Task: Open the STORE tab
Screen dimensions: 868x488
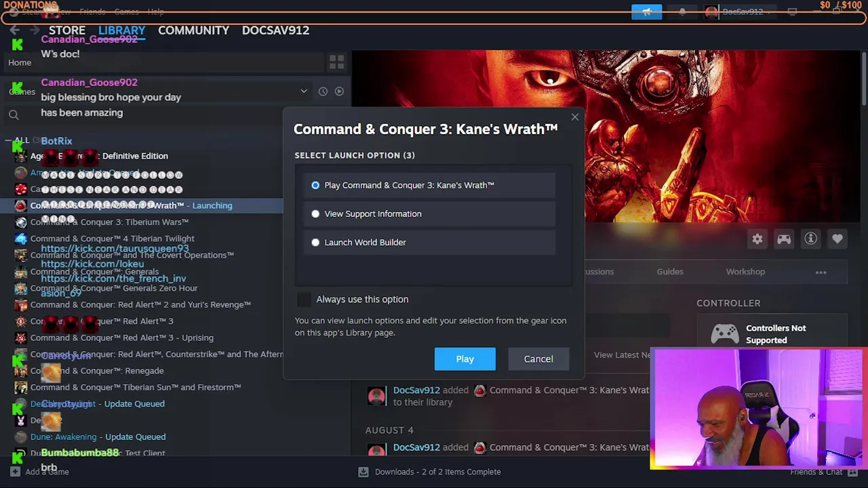Action: pyautogui.click(x=66, y=30)
